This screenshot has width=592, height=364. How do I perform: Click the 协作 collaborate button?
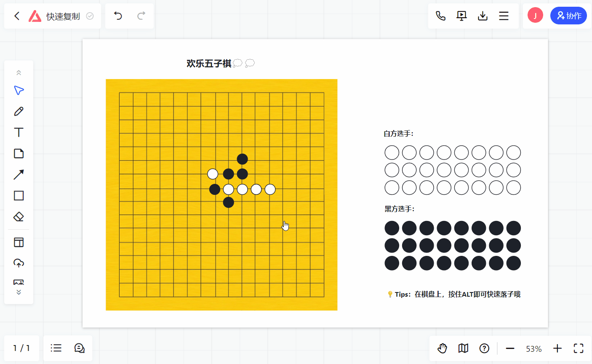(568, 16)
